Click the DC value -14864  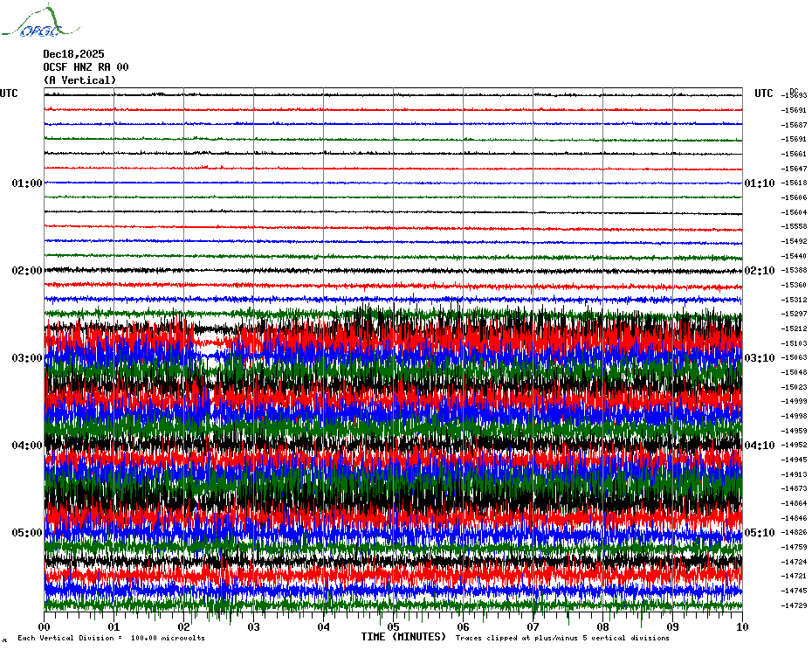(x=794, y=503)
